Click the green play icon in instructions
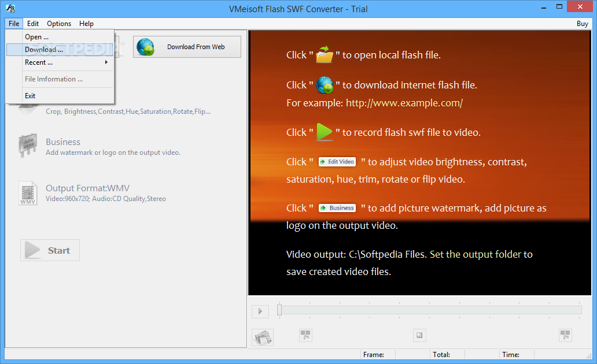Image resolution: width=597 pixels, height=364 pixels. (x=325, y=132)
